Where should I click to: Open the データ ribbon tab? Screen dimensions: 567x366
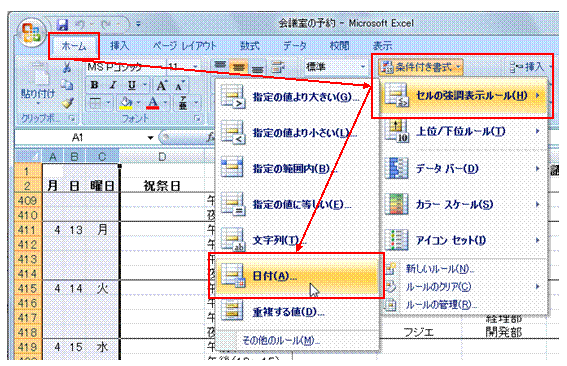click(x=295, y=46)
